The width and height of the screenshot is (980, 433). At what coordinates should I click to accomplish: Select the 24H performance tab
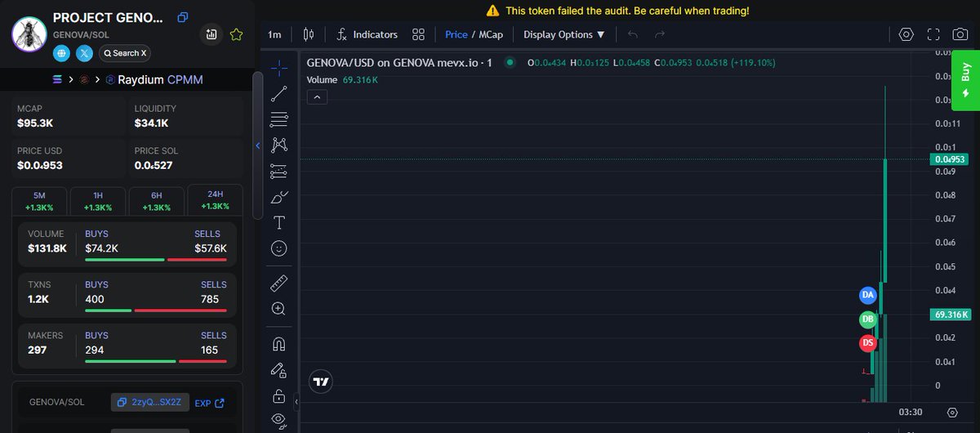pyautogui.click(x=215, y=200)
